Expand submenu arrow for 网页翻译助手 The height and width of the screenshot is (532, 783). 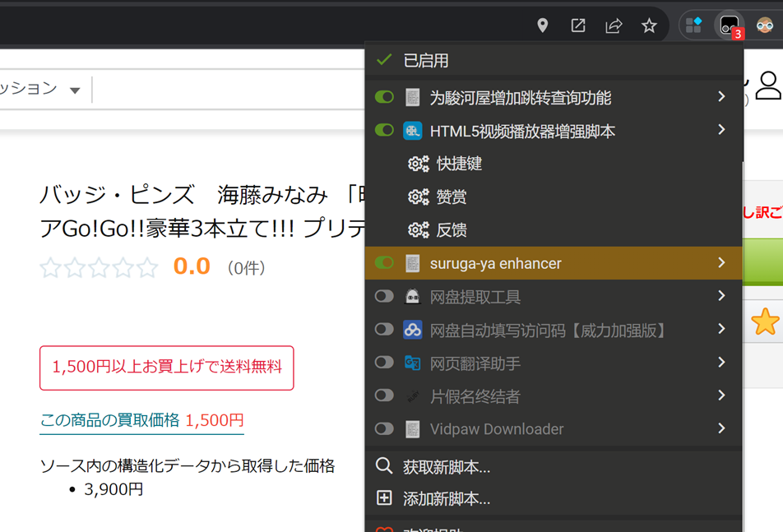click(x=721, y=363)
